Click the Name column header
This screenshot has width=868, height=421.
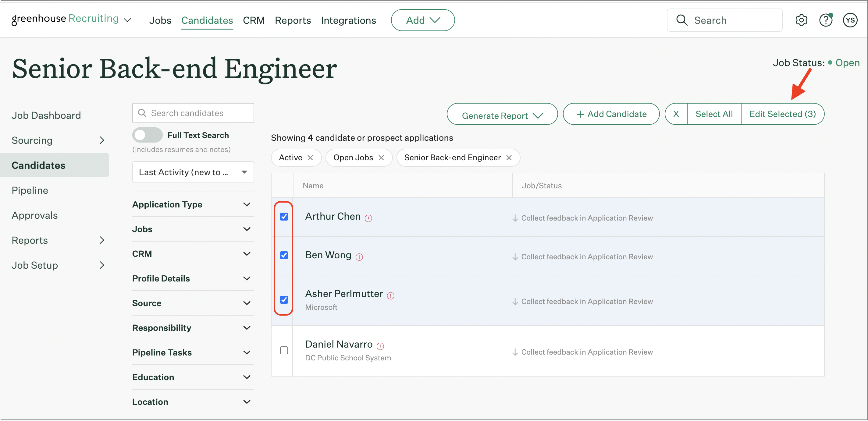[x=313, y=186]
